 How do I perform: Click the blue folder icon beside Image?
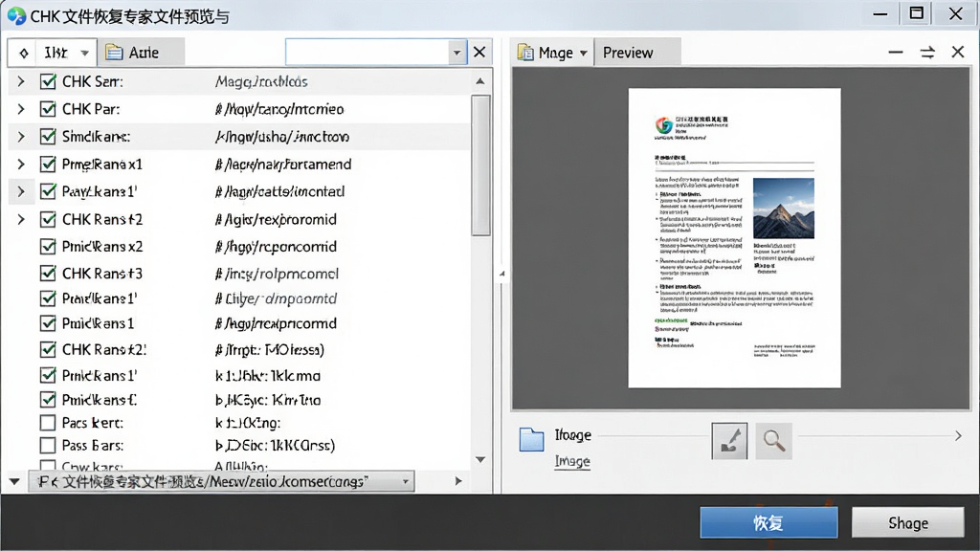coord(531,440)
